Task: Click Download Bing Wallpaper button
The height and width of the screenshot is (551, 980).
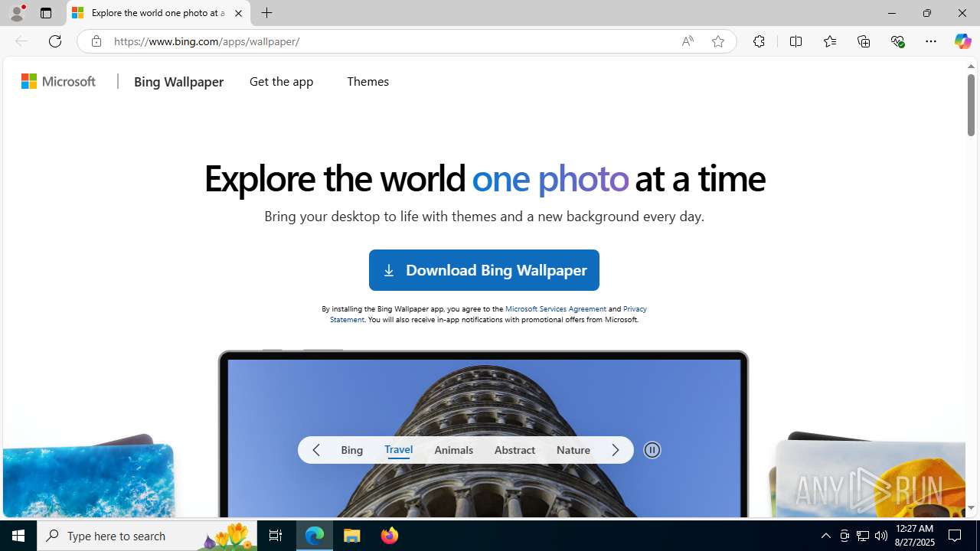Action: (484, 270)
